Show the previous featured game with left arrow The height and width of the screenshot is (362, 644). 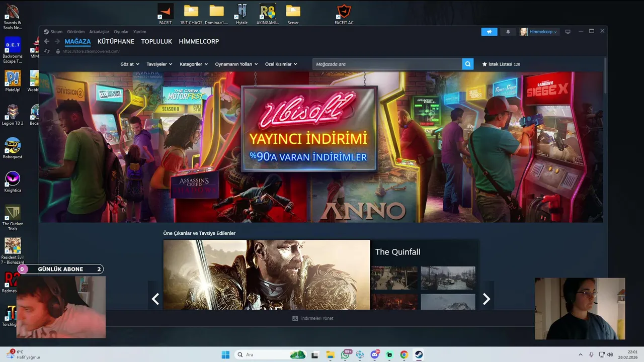click(x=155, y=299)
